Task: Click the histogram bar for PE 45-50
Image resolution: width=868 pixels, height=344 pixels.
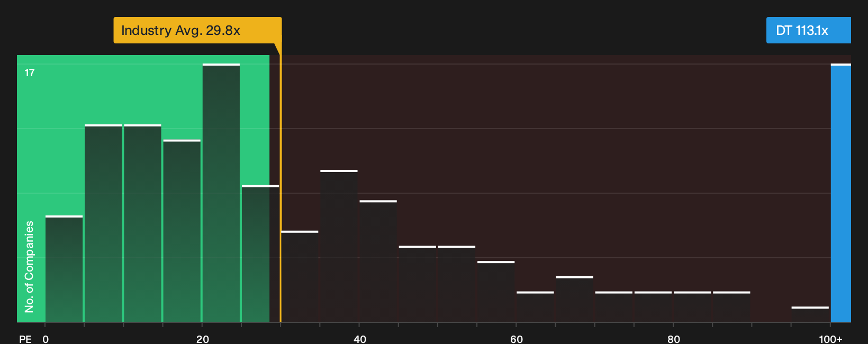Action: tap(418, 284)
